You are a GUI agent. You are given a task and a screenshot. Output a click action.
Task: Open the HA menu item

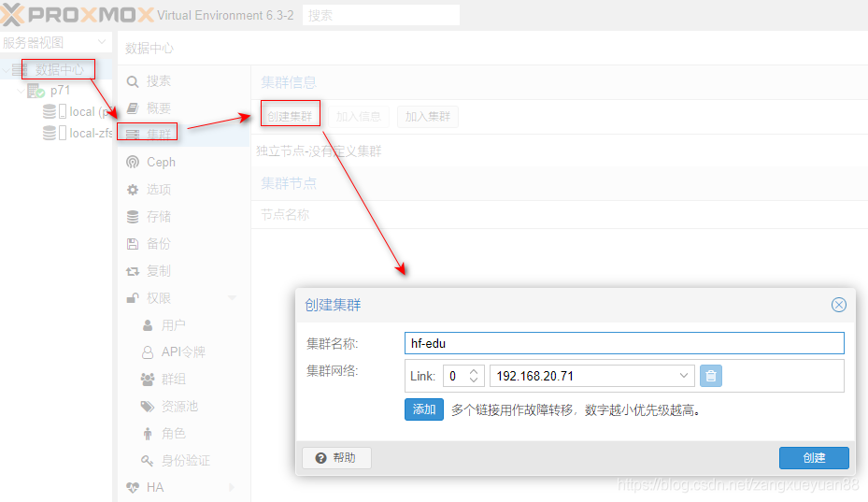pyautogui.click(x=184, y=488)
